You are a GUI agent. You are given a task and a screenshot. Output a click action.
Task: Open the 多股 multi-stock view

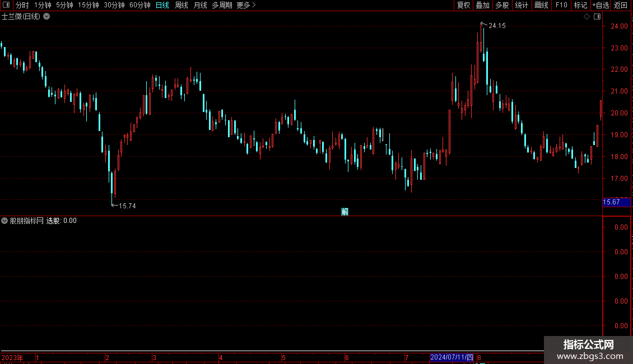click(502, 5)
